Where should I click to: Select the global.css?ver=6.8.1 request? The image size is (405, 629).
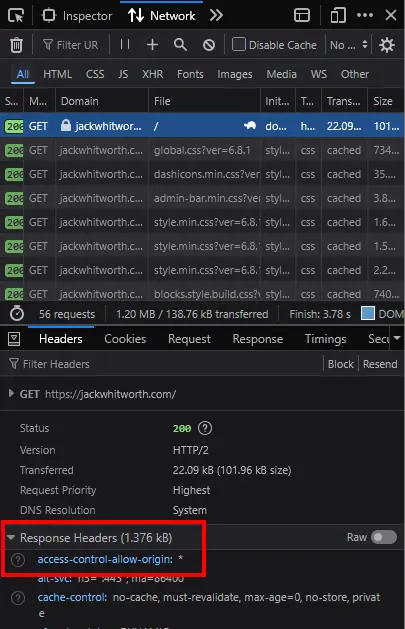tap(202, 150)
